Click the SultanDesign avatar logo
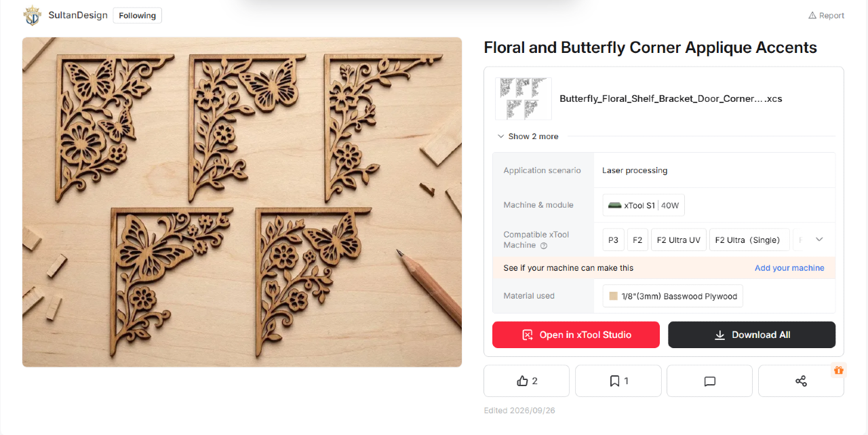This screenshot has width=868, height=435. 32,15
